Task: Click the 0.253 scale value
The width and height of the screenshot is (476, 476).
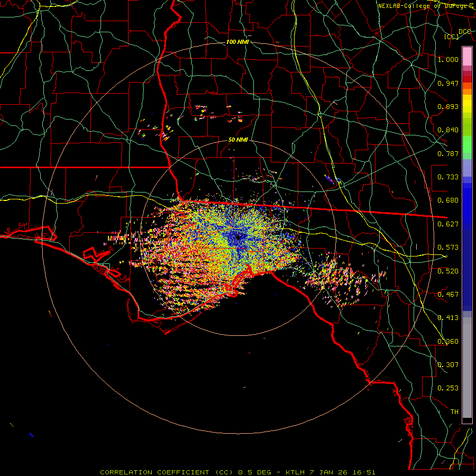Action: [x=448, y=388]
